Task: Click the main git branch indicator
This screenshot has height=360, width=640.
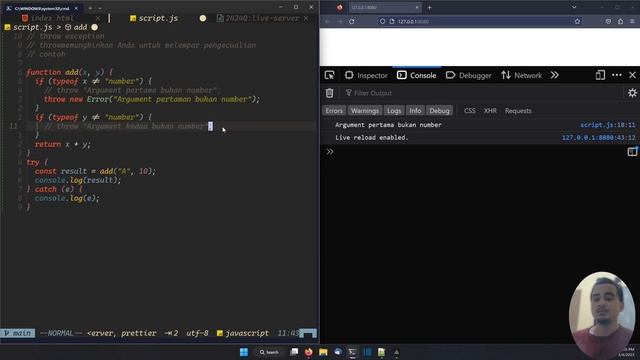Action: (18, 333)
